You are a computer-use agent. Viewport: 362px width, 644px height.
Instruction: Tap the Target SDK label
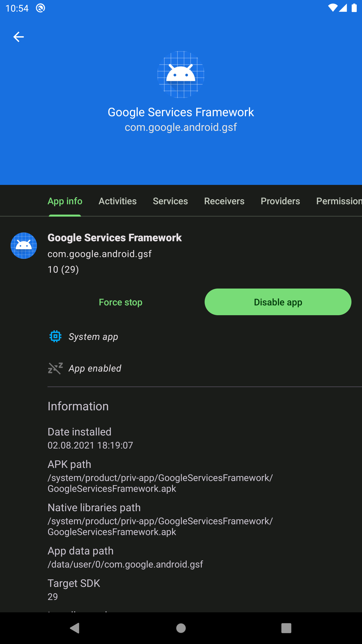74,583
